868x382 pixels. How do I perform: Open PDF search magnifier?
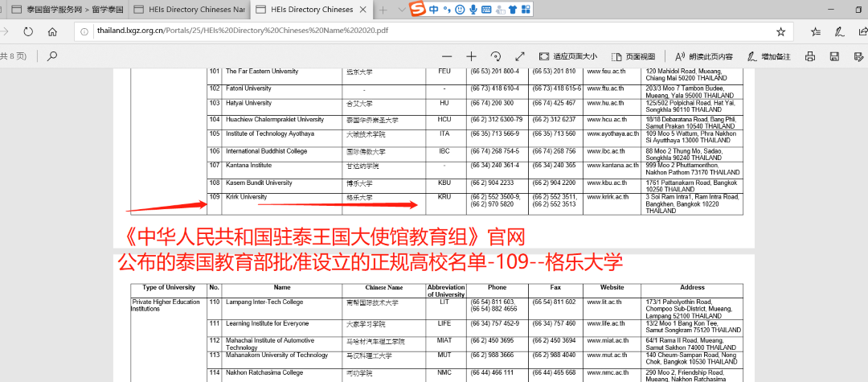tap(52, 56)
